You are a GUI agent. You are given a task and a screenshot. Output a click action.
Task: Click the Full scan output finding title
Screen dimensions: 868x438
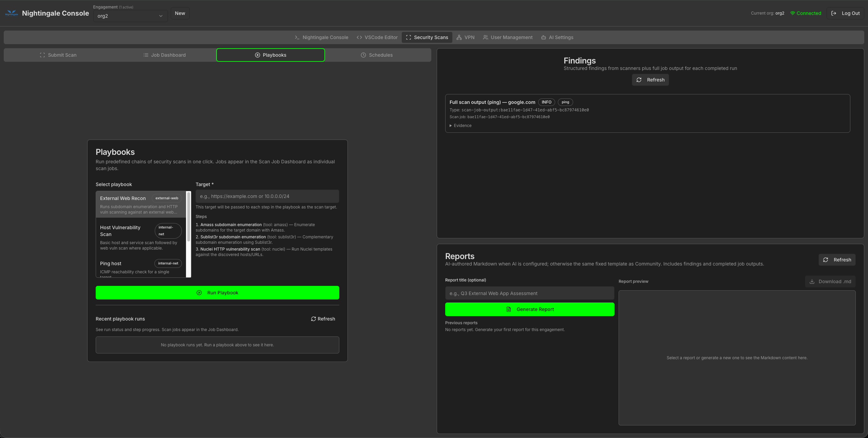click(492, 102)
